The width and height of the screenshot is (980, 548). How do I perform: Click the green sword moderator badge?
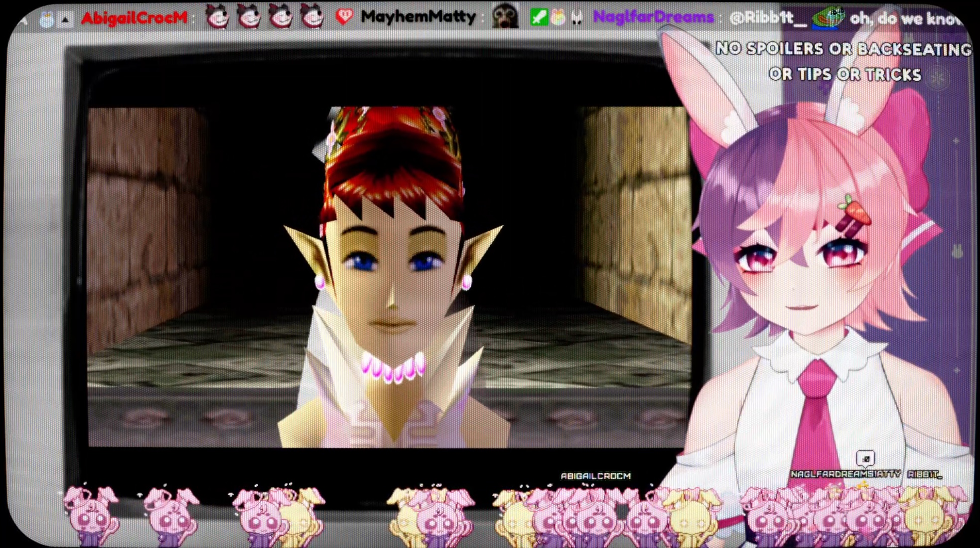(539, 17)
